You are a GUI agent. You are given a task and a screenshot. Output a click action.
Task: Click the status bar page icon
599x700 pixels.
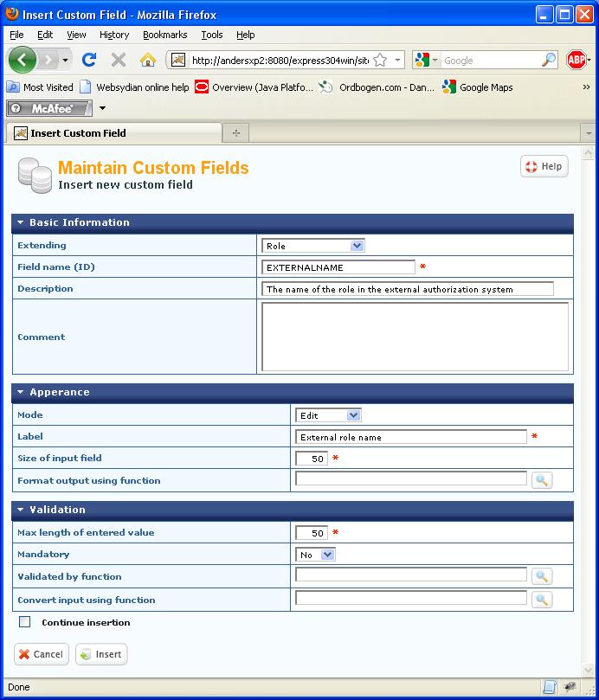click(x=549, y=687)
